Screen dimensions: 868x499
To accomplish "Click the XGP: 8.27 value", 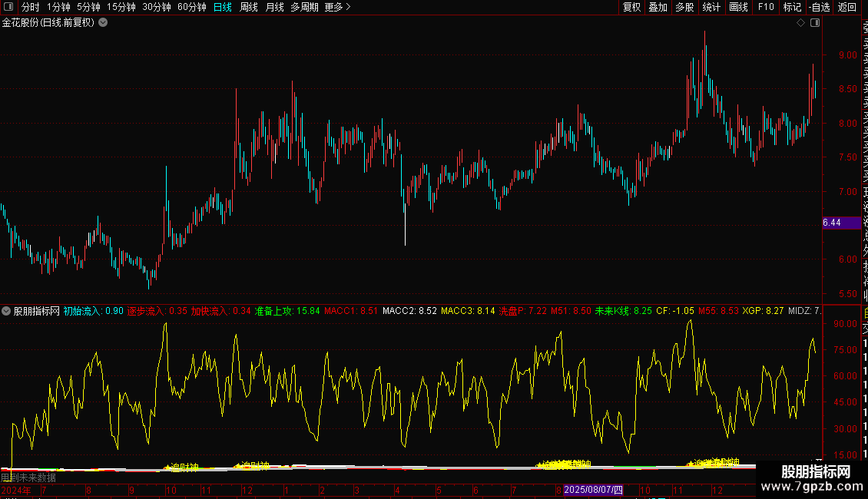I will click(x=763, y=311).
